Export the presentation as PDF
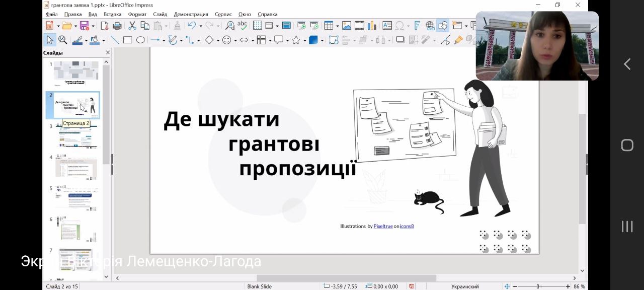Image resolution: width=644 pixels, height=290 pixels. click(105, 26)
